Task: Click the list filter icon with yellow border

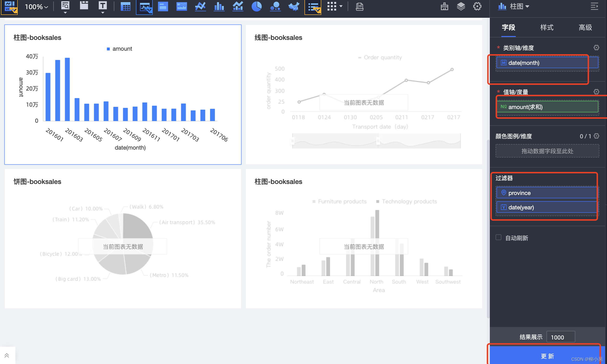Action: (313, 7)
